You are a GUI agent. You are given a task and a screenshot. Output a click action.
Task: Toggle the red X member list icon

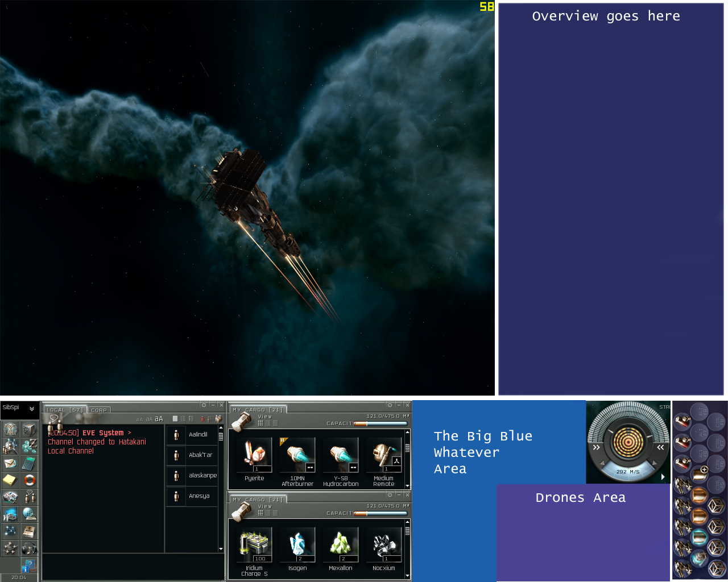pyautogui.click(x=202, y=419)
